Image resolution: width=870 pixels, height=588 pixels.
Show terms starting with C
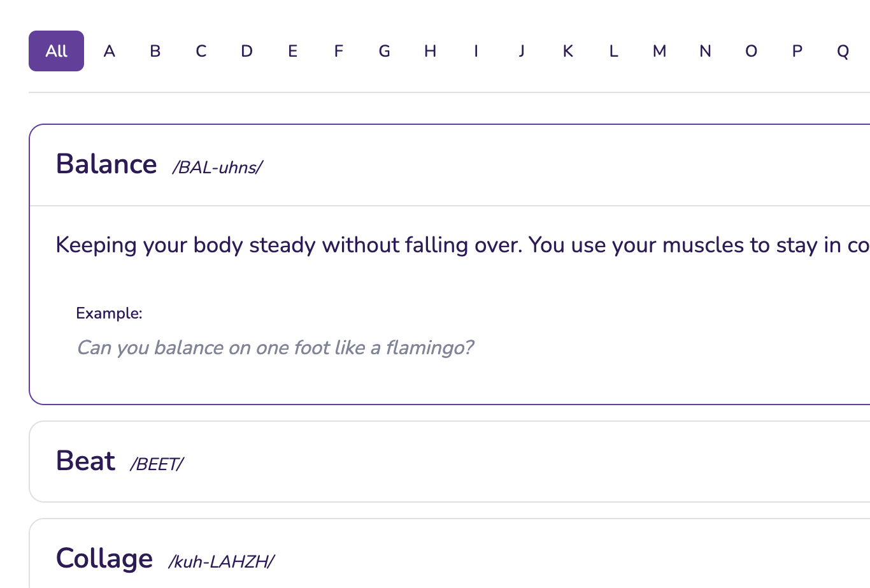coord(201,51)
